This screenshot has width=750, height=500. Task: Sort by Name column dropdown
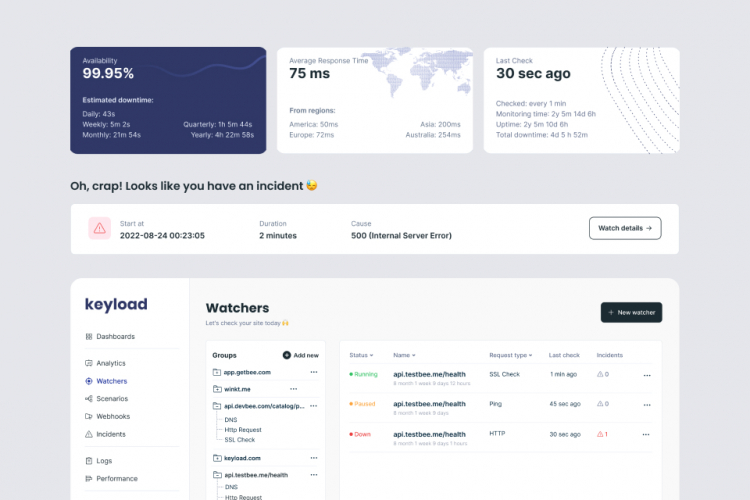tap(404, 355)
